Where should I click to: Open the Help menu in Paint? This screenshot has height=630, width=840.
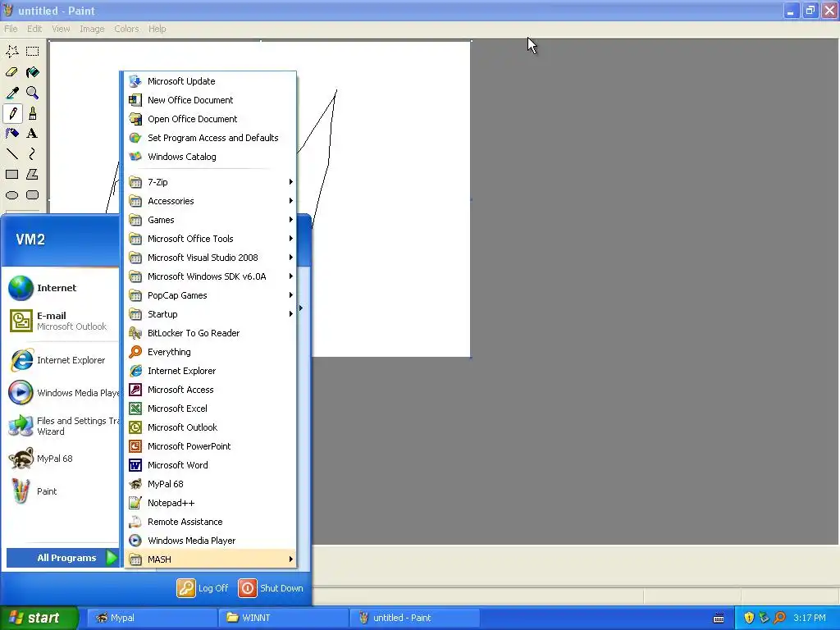coord(157,29)
